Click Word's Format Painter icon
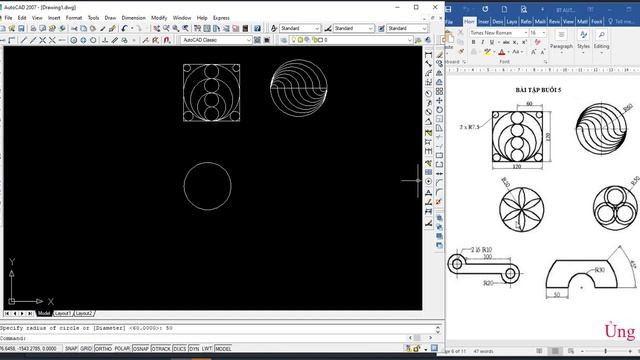 [461, 51]
